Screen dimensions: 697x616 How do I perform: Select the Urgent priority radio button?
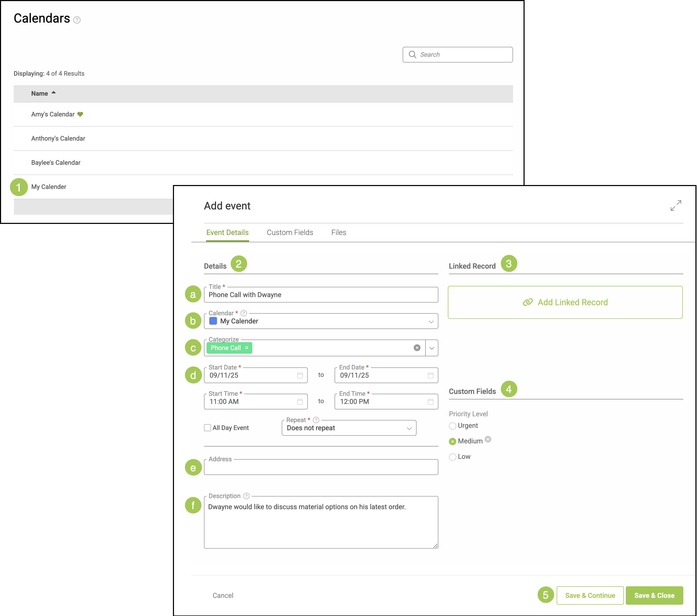click(453, 426)
